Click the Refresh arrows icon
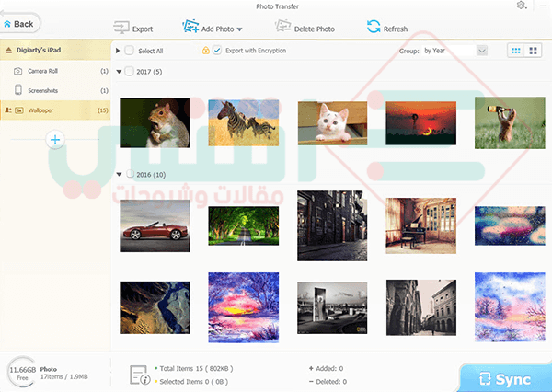Screen dimensions: 552x392 coord(374,27)
